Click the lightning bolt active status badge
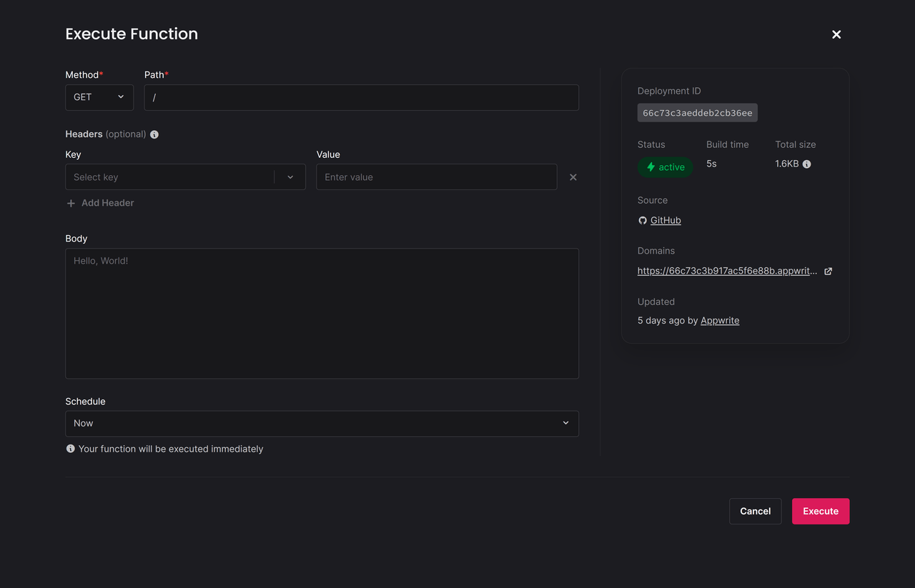 tap(665, 167)
